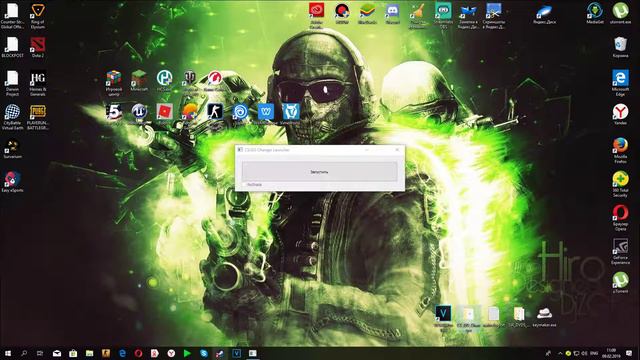Open Task View on the taskbar
Screen dimensions: 640x360
point(40,353)
